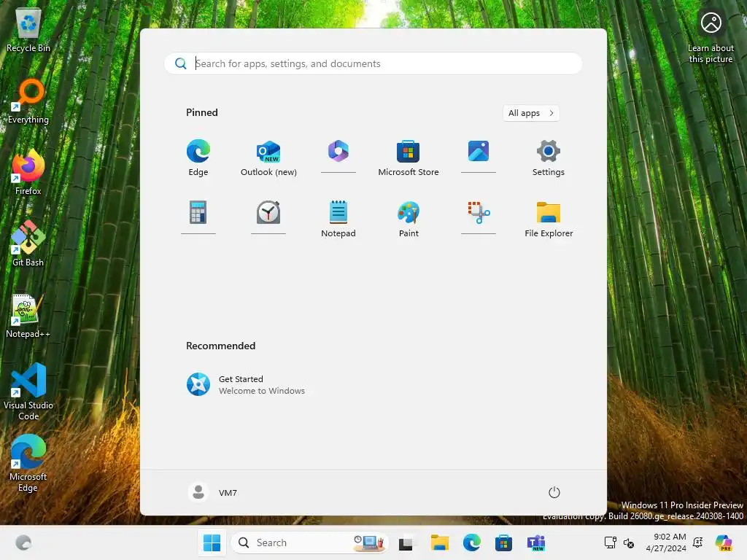This screenshot has height=560, width=747.
Task: Open the clock and date flyout
Action: click(665, 542)
